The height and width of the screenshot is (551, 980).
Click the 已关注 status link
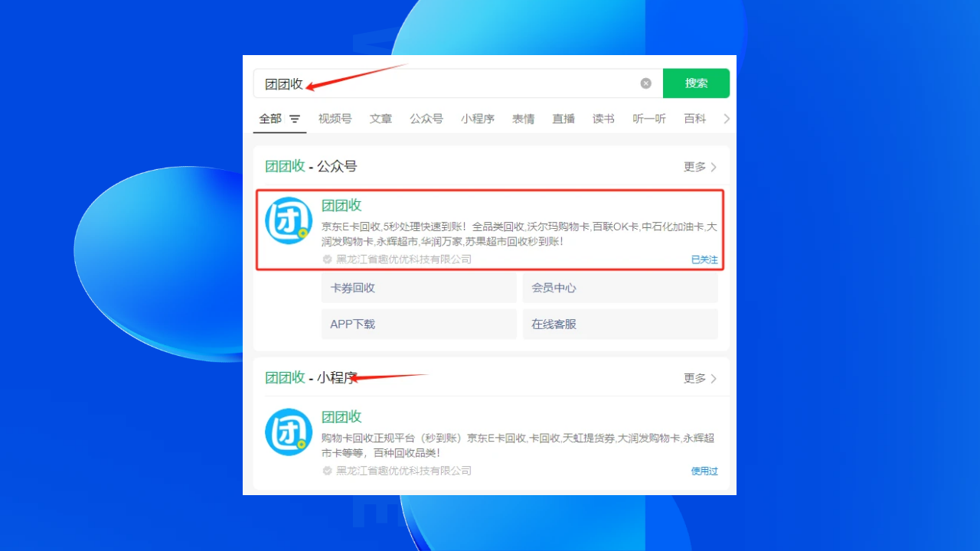point(704,259)
